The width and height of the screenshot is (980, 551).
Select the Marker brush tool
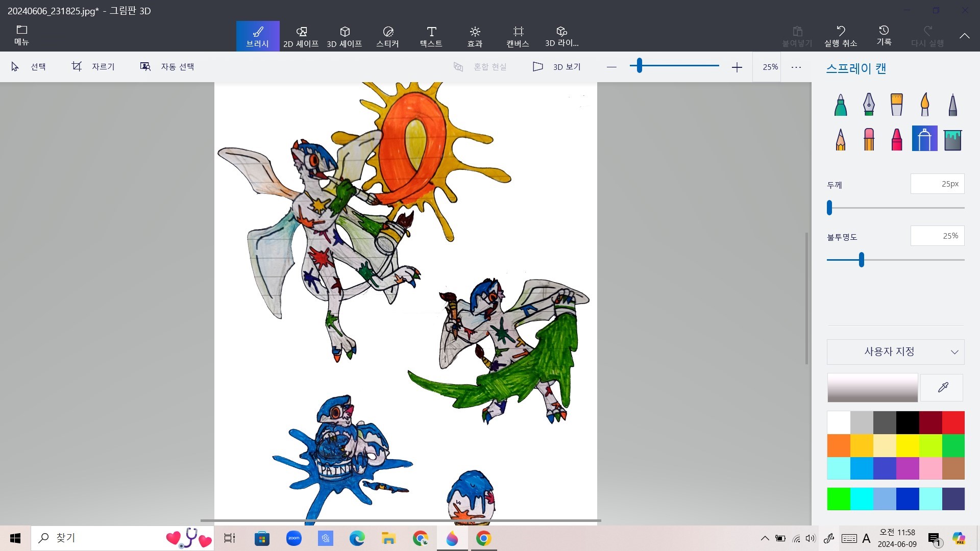(x=841, y=105)
